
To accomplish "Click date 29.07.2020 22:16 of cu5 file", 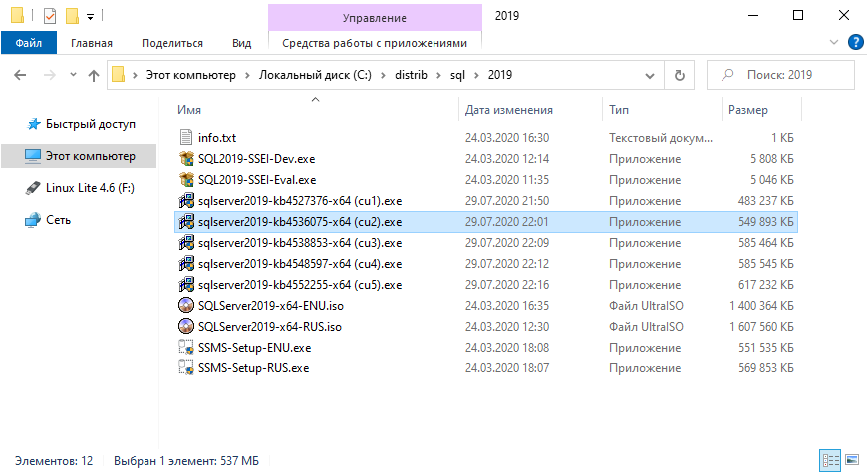I will pyautogui.click(x=507, y=285).
